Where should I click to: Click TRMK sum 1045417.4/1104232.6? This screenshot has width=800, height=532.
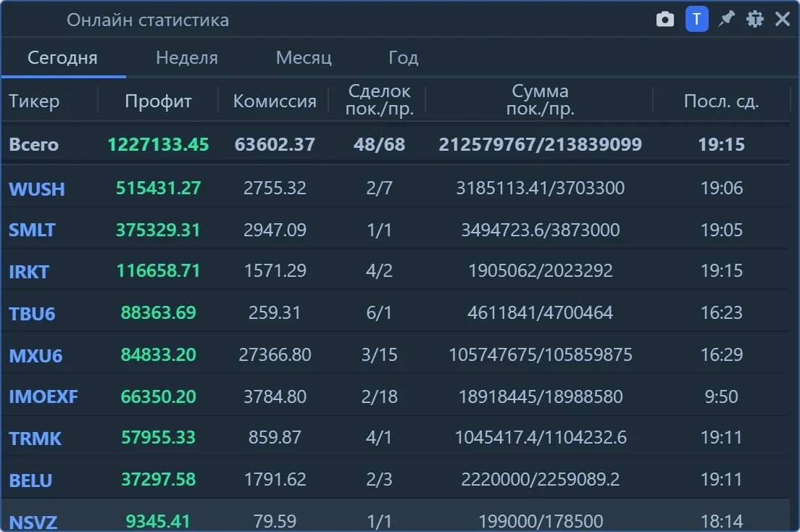click(x=541, y=437)
